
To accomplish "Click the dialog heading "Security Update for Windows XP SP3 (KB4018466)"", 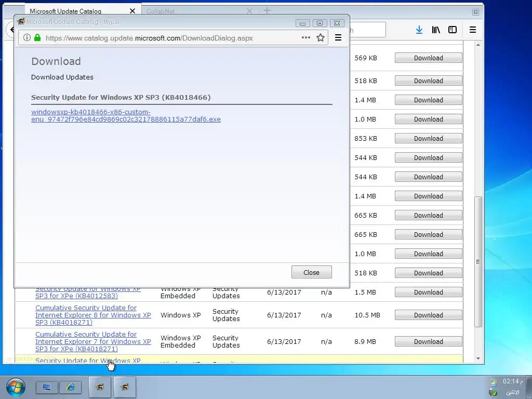I will pos(121,97).
